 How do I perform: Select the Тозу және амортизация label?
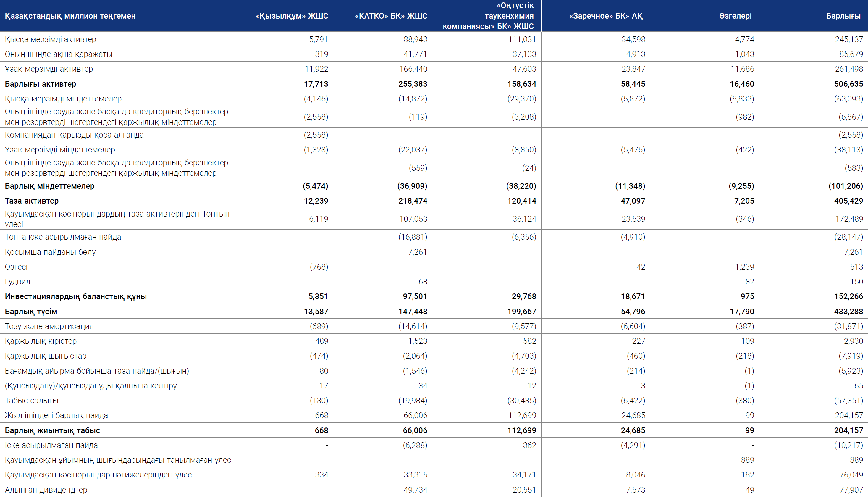(x=49, y=326)
